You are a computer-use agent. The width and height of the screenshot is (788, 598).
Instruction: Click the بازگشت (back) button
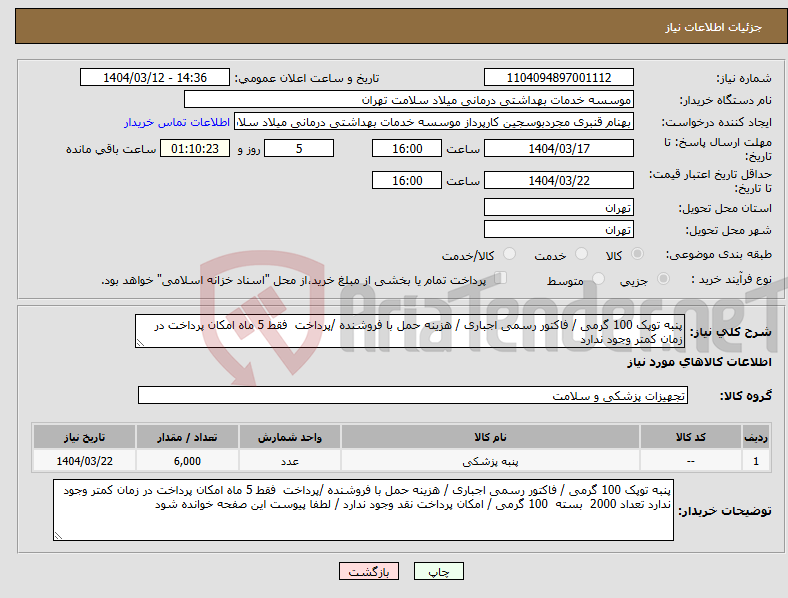coord(369,571)
